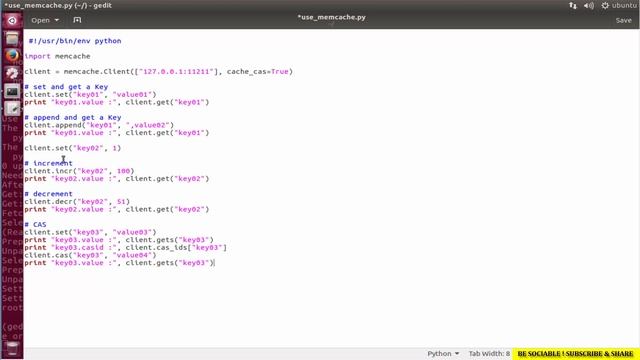Click the client.set("key01", "value01") line
This screenshot has height=360, width=640.
[90, 94]
